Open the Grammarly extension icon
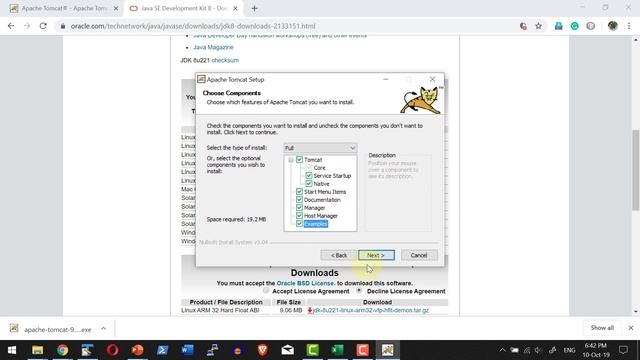 [x=574, y=26]
